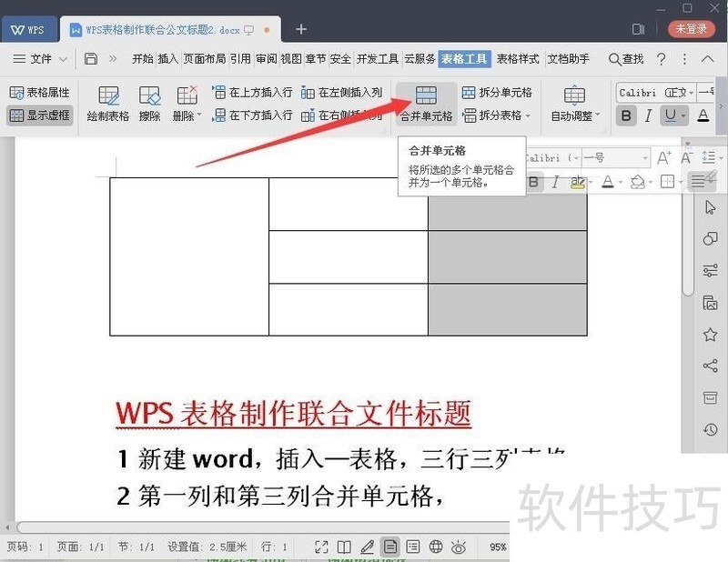Image resolution: width=728 pixels, height=562 pixels.
Task: Insert column to the left (在左侧插入列)
Action: coord(341,93)
